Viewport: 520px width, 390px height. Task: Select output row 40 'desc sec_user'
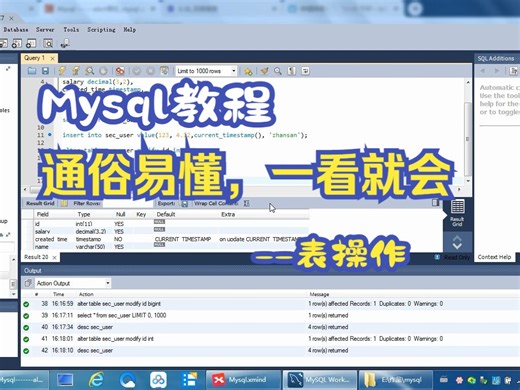pyautogui.click(x=270, y=327)
